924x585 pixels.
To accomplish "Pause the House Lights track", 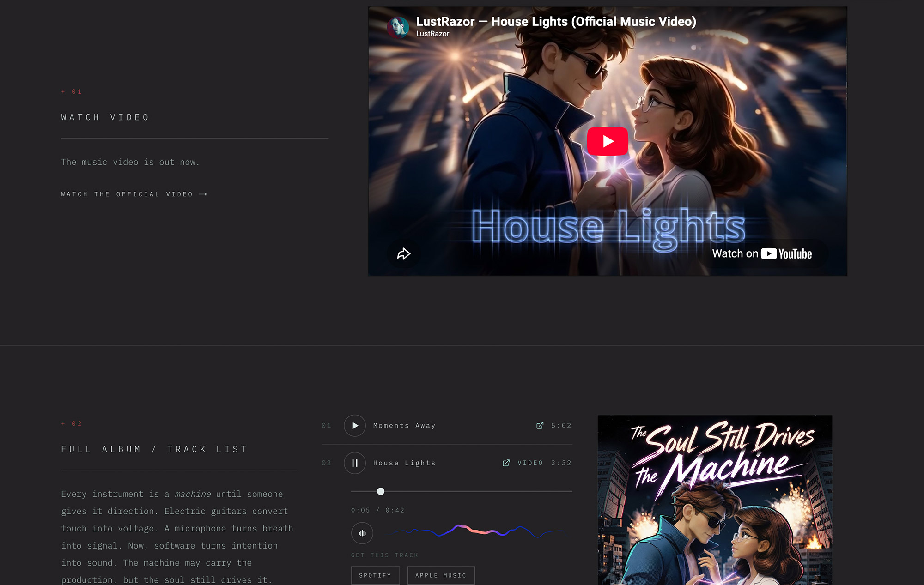I will coord(355,463).
